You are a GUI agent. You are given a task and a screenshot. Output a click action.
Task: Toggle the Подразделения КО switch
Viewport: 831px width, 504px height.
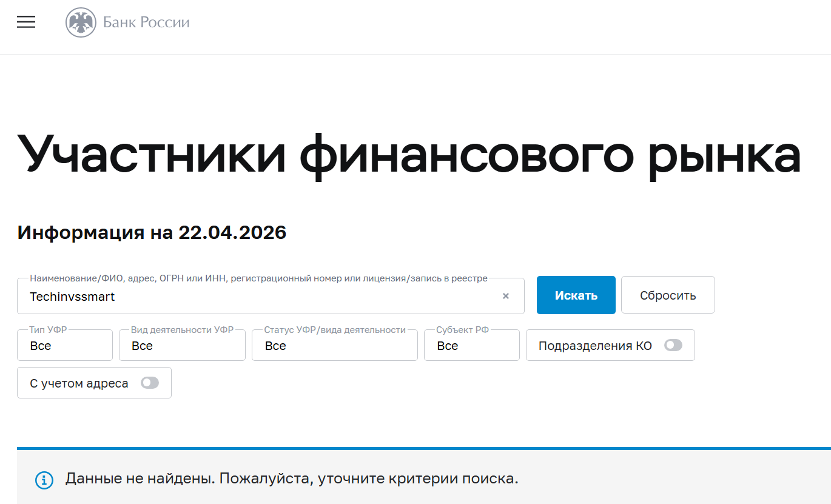673,345
